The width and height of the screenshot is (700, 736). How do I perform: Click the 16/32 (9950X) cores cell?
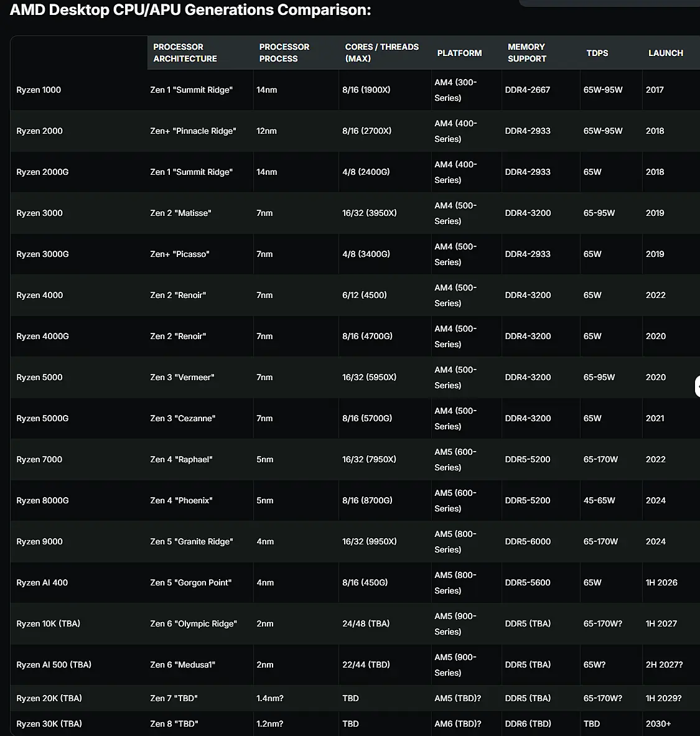[x=370, y=542]
